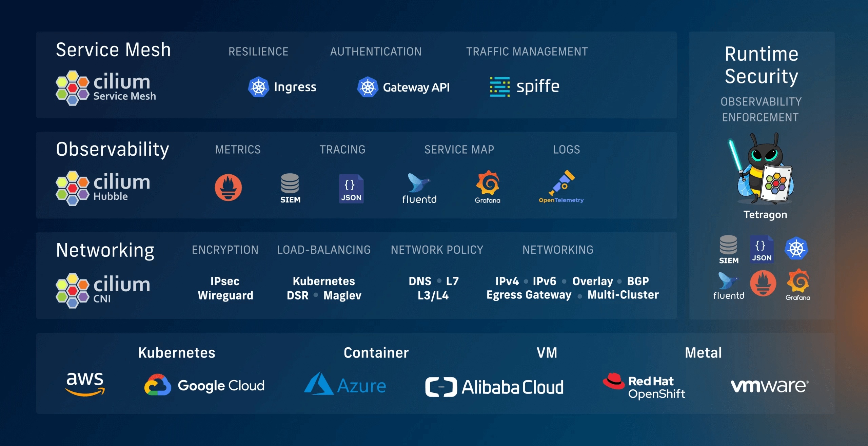
Task: Click the Observability section heading
Action: [113, 150]
